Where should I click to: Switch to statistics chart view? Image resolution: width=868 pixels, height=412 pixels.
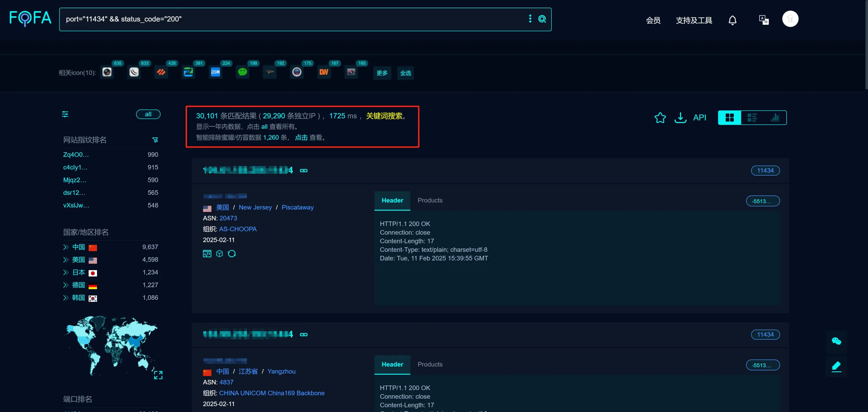(775, 118)
